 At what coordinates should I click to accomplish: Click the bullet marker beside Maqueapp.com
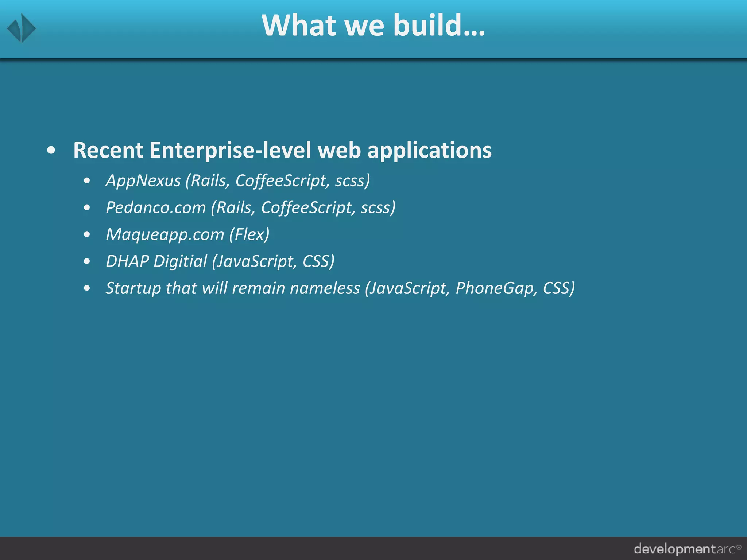pos(87,234)
